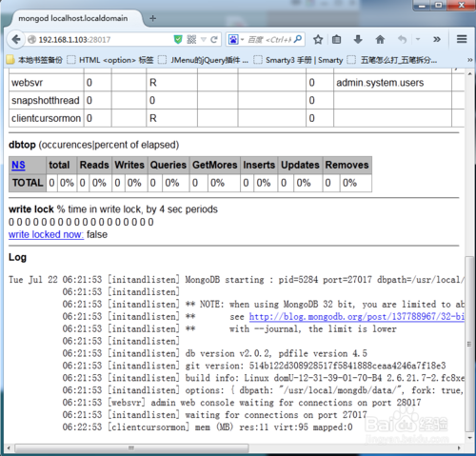The width and height of the screenshot is (476, 456).
Task: Click the Writes column header
Action: [129, 165]
